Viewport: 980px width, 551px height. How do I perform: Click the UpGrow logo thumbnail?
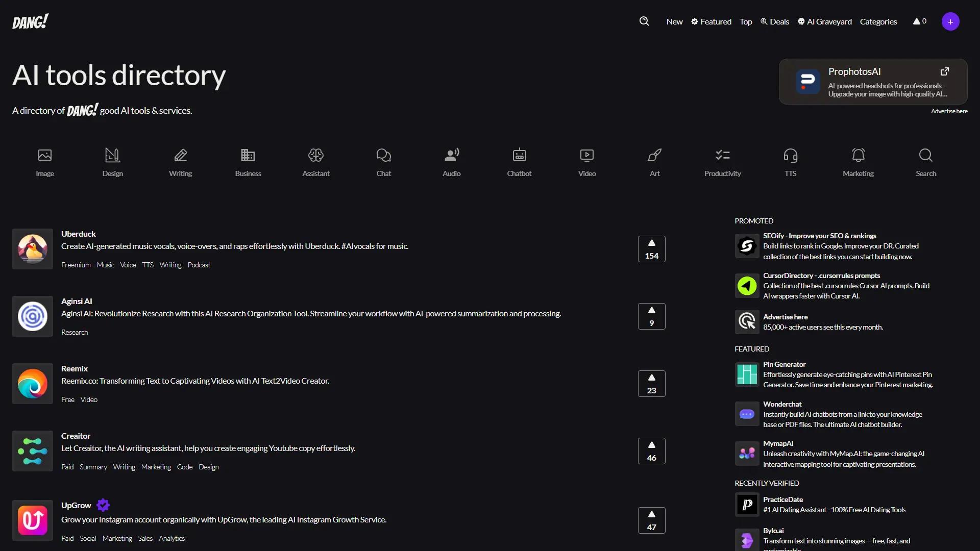(33, 520)
